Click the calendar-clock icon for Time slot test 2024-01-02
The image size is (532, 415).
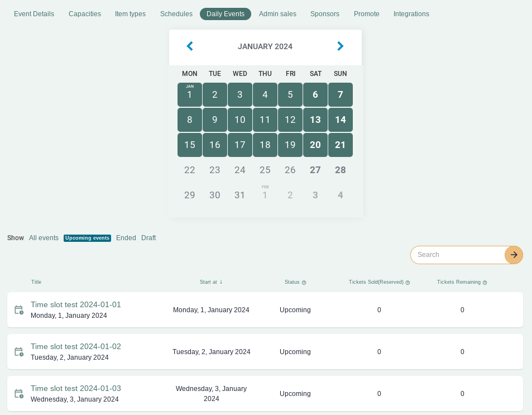[19, 351]
